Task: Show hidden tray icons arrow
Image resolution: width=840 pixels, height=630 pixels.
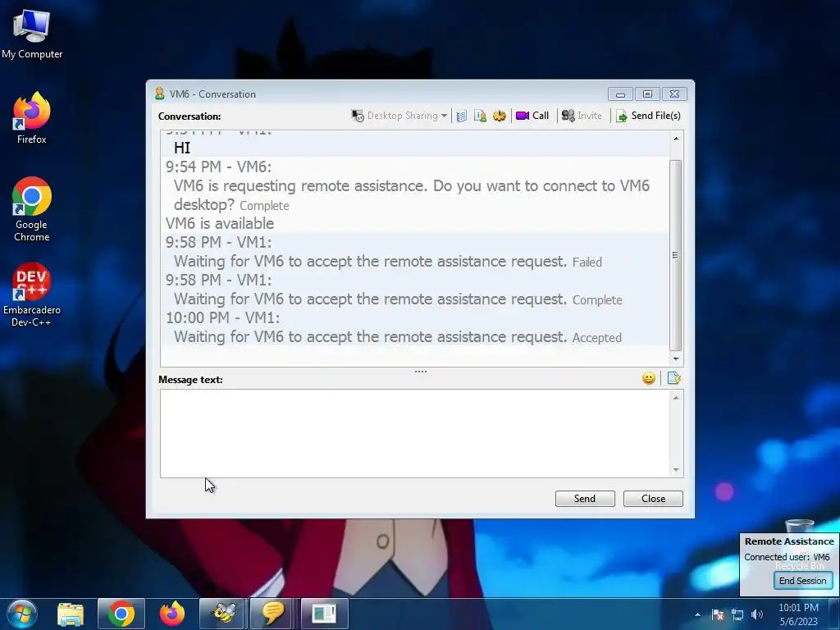Action: tap(697, 614)
